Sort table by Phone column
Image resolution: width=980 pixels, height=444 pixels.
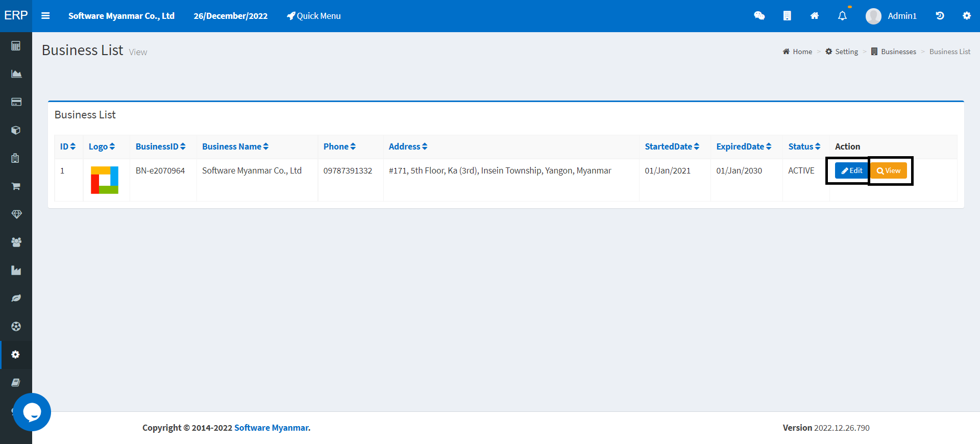[339, 146]
